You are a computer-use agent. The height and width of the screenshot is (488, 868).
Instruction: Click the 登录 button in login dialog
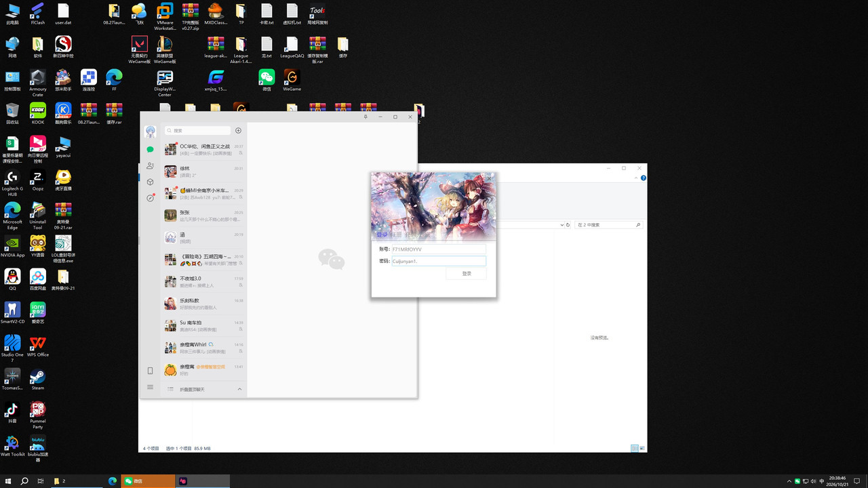pos(467,273)
